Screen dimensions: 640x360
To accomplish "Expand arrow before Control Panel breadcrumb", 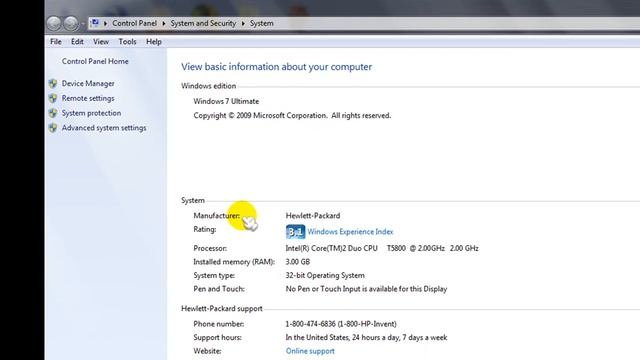I will click(105, 23).
